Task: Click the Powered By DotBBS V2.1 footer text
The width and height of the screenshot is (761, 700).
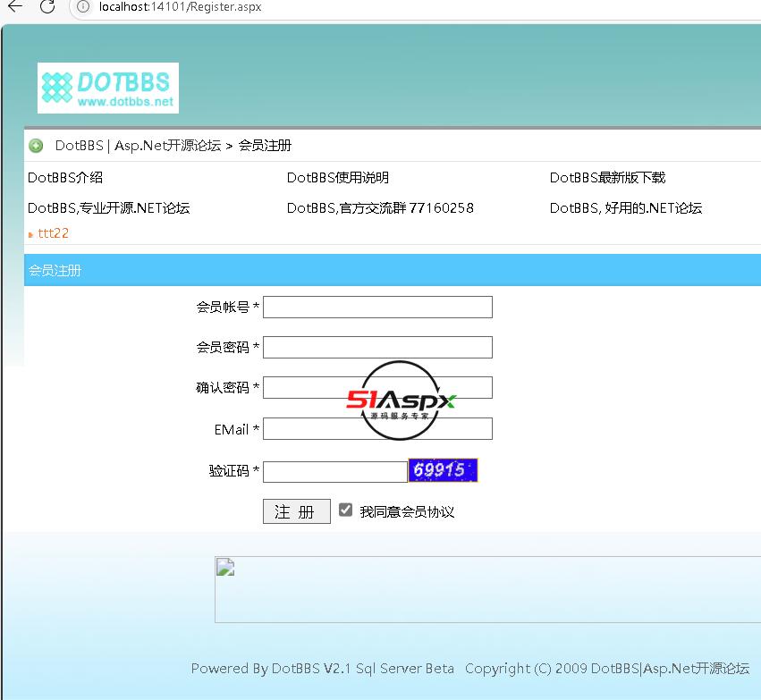Action: pyautogui.click(x=322, y=669)
